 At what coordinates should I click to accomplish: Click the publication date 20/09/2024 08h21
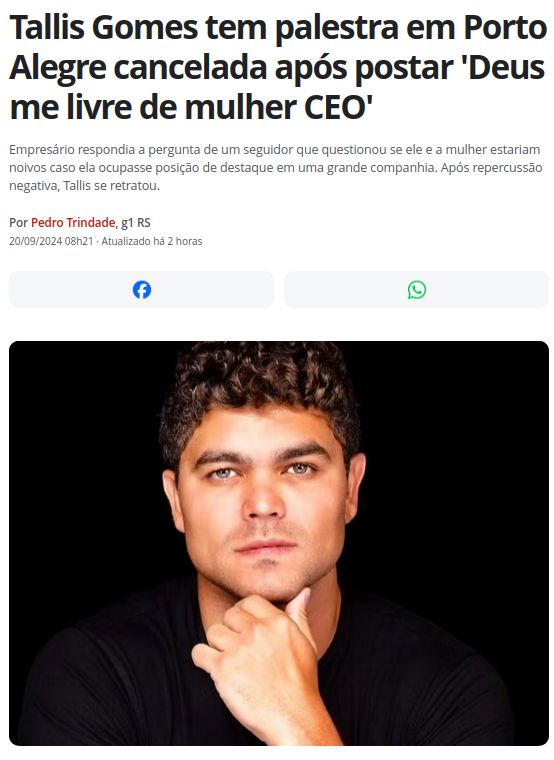51,241
